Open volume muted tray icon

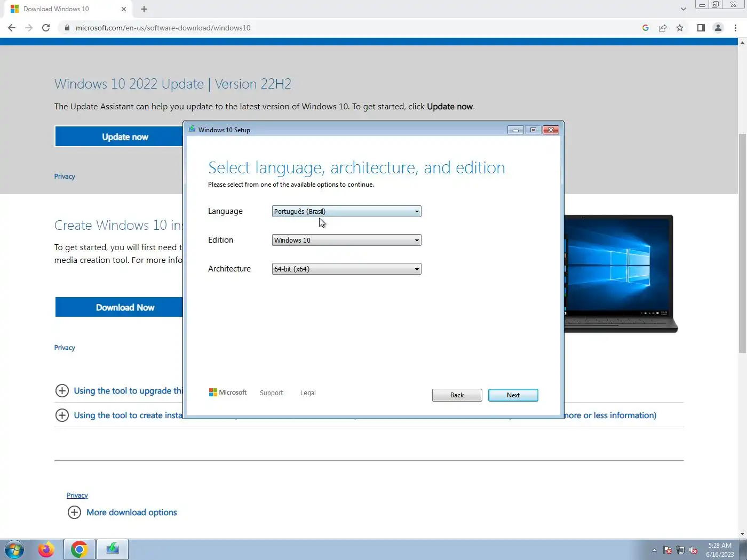[x=693, y=550]
